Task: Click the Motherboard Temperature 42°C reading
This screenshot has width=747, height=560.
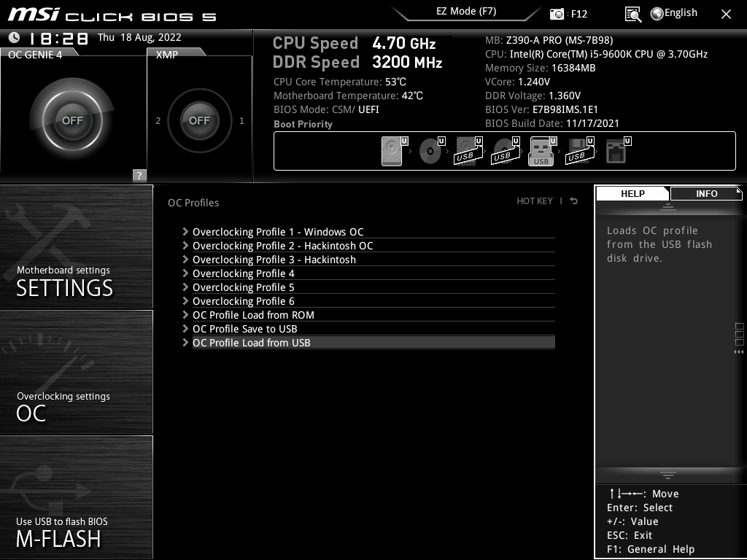Action: tap(348, 96)
